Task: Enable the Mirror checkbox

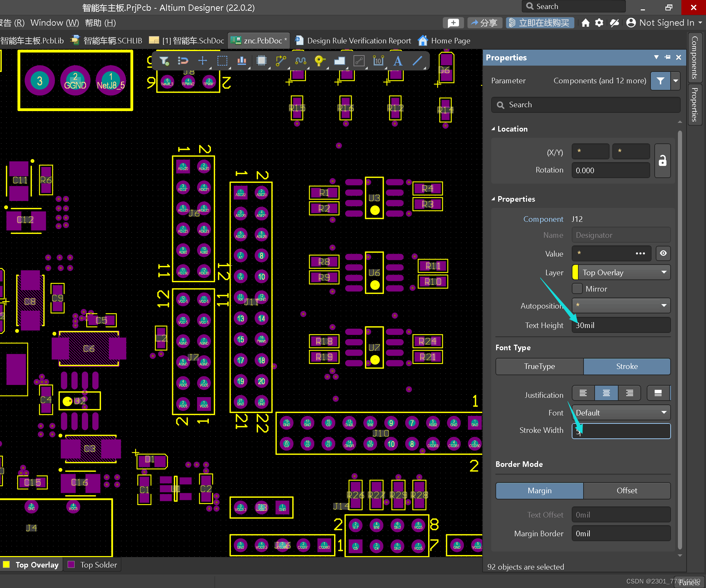Action: click(x=577, y=289)
